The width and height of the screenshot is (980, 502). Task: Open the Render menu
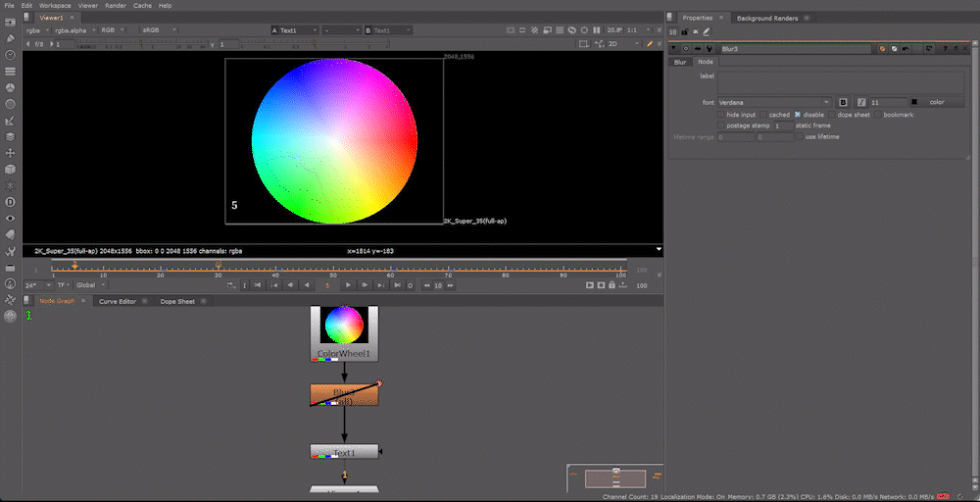[115, 6]
